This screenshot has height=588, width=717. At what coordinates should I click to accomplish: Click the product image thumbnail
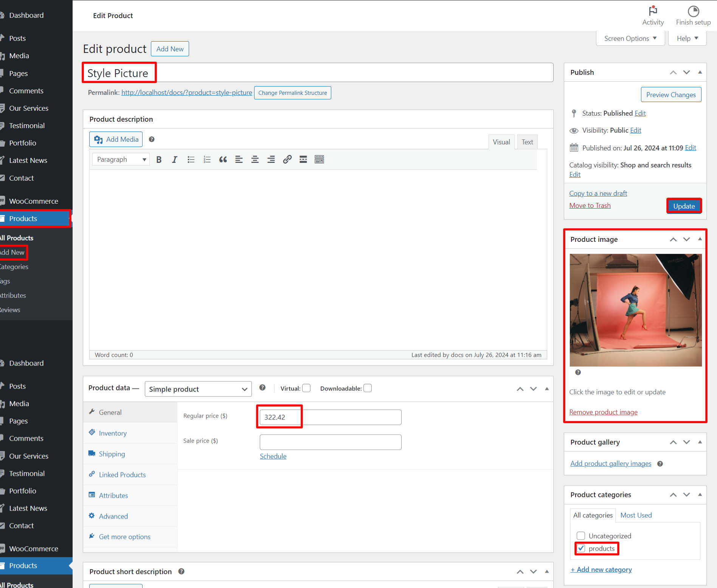635,310
